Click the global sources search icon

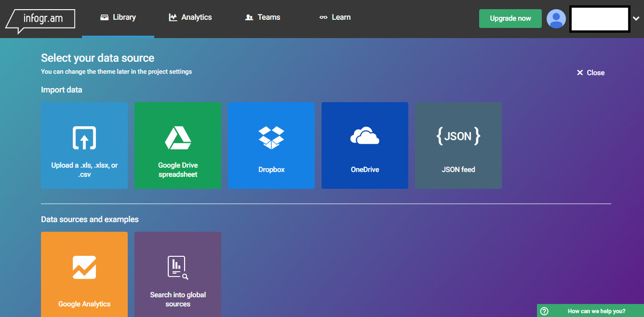point(178,268)
